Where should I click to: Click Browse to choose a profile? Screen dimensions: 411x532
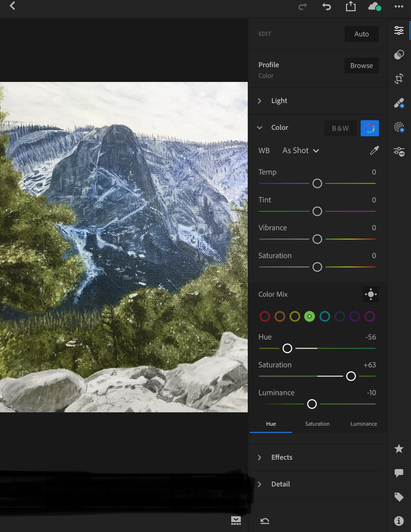point(361,66)
